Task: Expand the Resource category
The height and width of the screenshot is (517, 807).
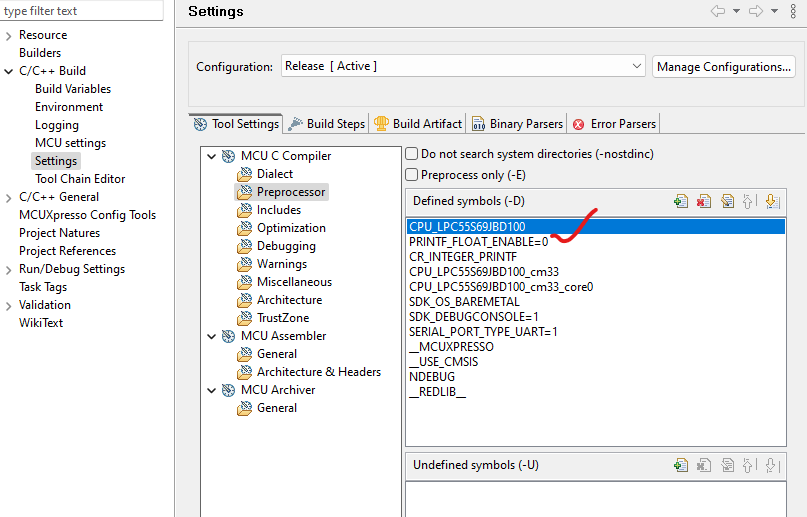Action: [x=8, y=36]
